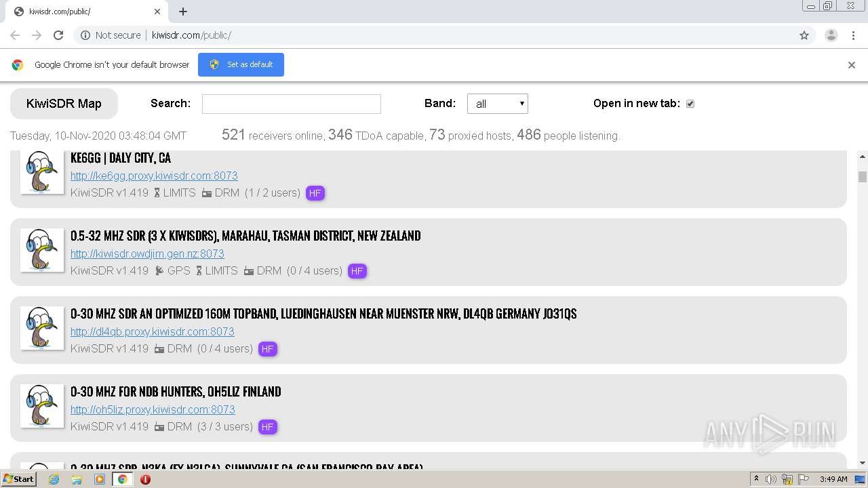Open link oh5liz.proxy.kiwisdr.com:8073

(x=153, y=409)
